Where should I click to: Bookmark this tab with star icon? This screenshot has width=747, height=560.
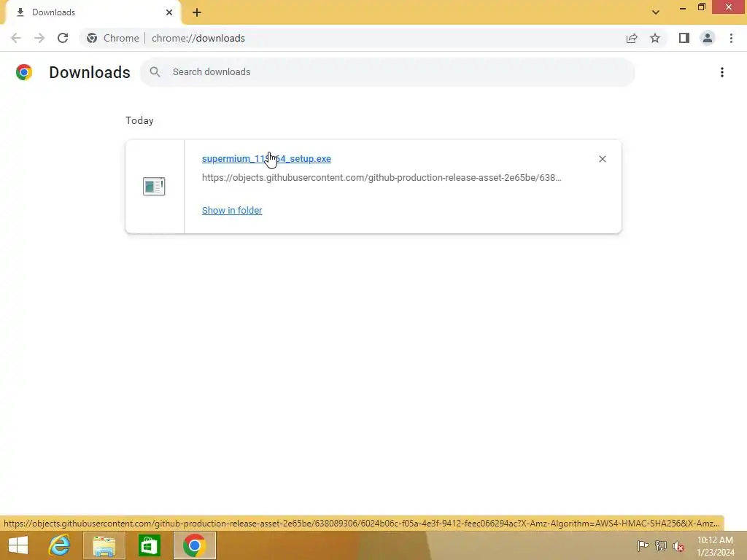point(655,38)
